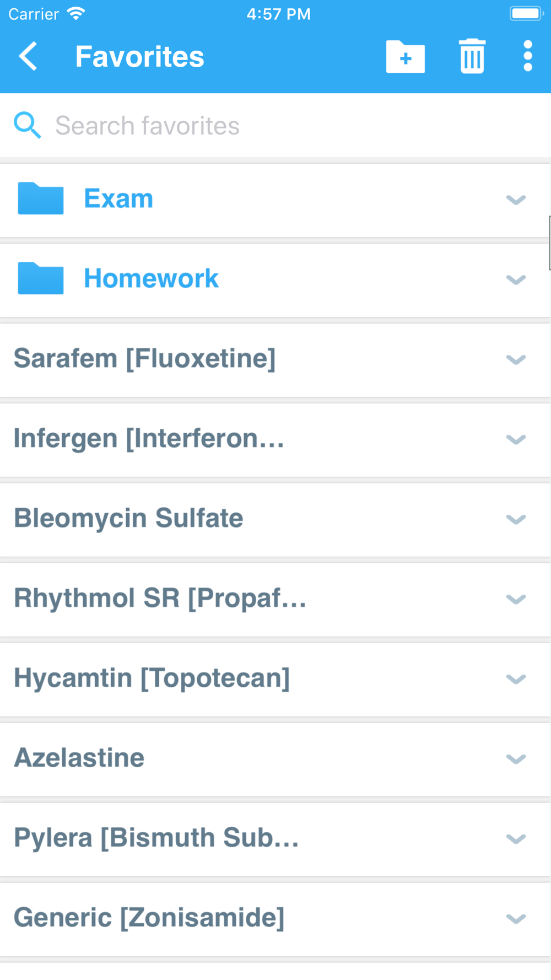This screenshot has width=551, height=980.
Task: Tap the back arrow icon
Action: tap(28, 56)
